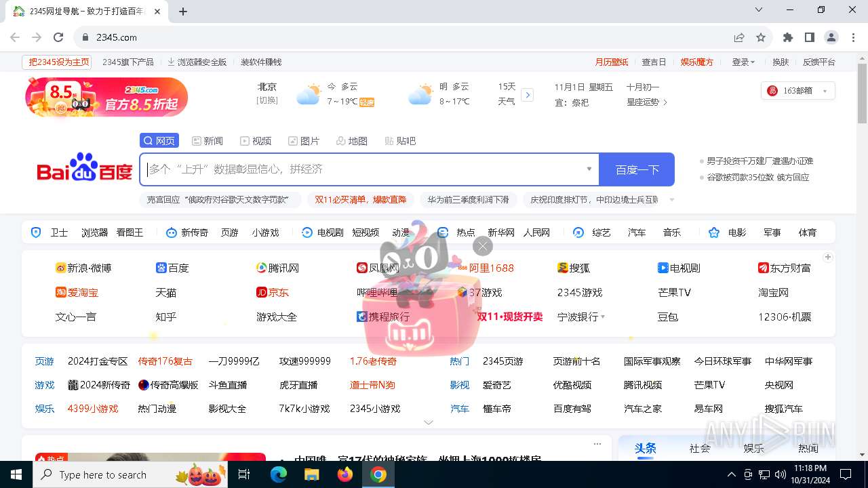Select the 网页 search tab
868x488 pixels.
(159, 140)
